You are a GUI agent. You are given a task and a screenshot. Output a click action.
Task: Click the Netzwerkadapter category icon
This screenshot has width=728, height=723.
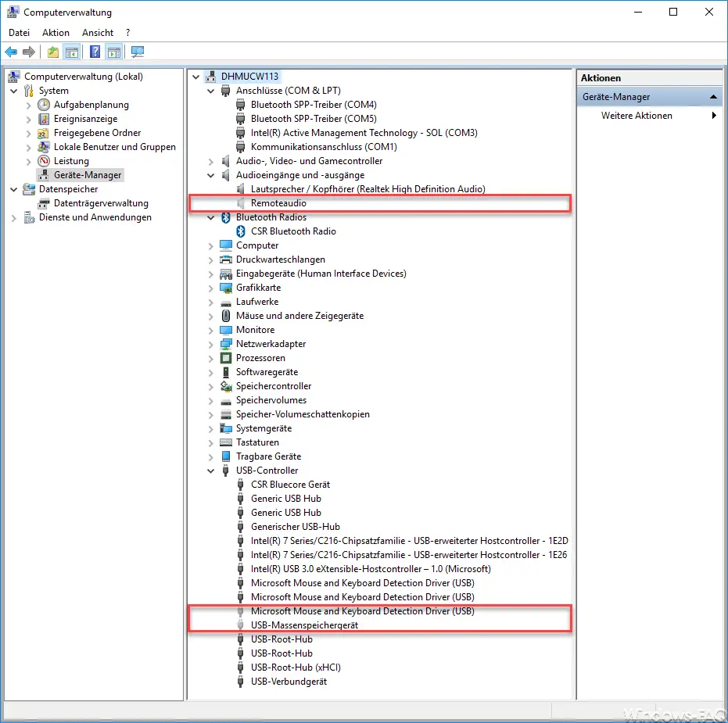(226, 344)
